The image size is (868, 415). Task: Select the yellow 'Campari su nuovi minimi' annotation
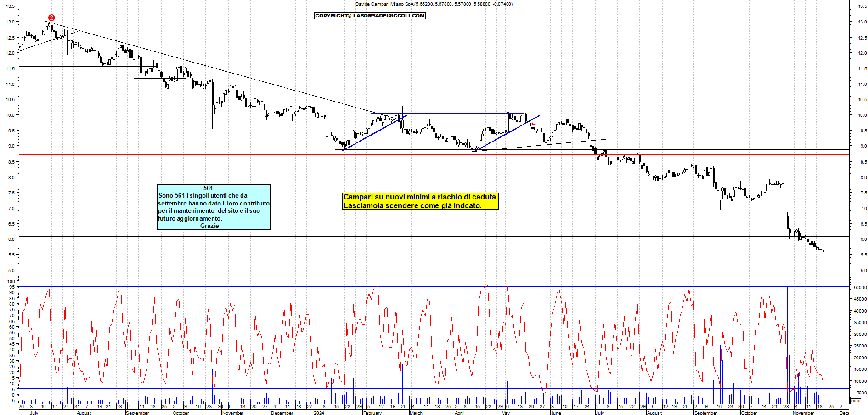421,201
